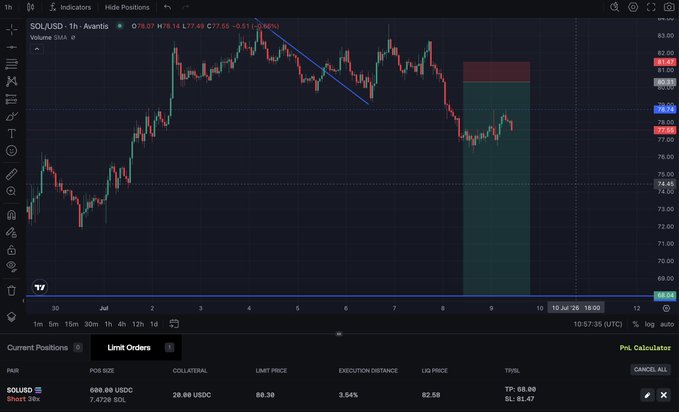Open the Fibonacci retracement tools
679x412 pixels.
pyautogui.click(x=12, y=64)
